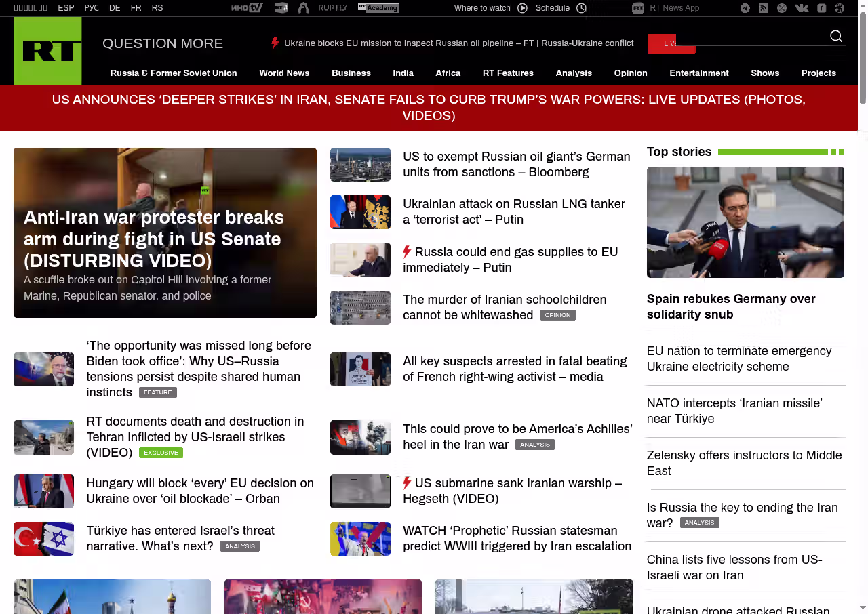The height and width of the screenshot is (614, 868).
Task: Click the Where to watch link
Action: (490, 8)
